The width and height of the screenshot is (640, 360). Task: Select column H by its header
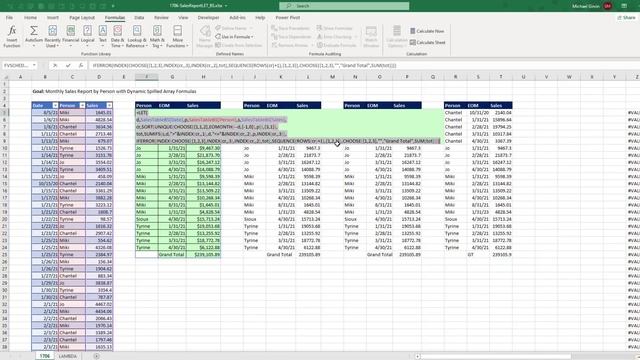(203, 77)
